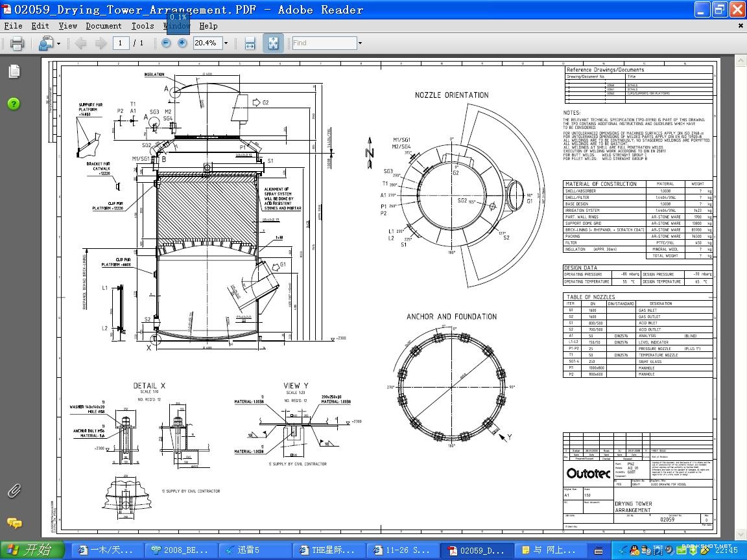Viewport: 747px width, 560px height.
Task: Toggle the Fit Width scrolling mode icon
Action: click(x=250, y=43)
